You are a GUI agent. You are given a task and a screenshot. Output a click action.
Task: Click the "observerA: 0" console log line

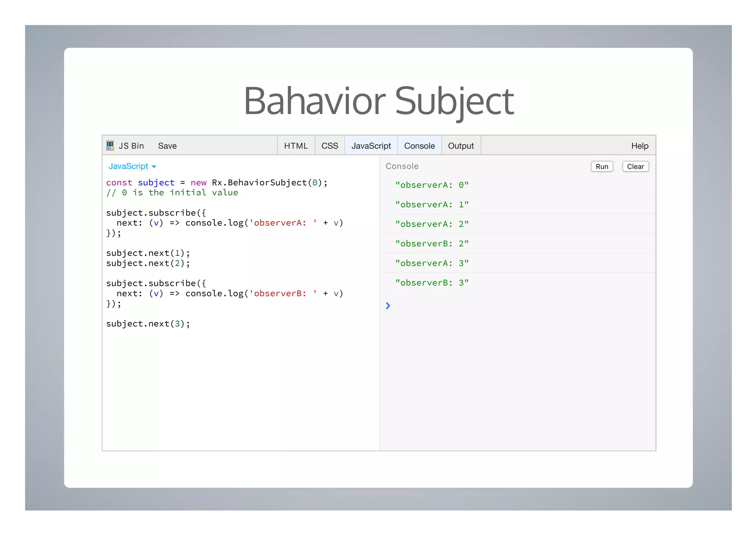(x=432, y=185)
